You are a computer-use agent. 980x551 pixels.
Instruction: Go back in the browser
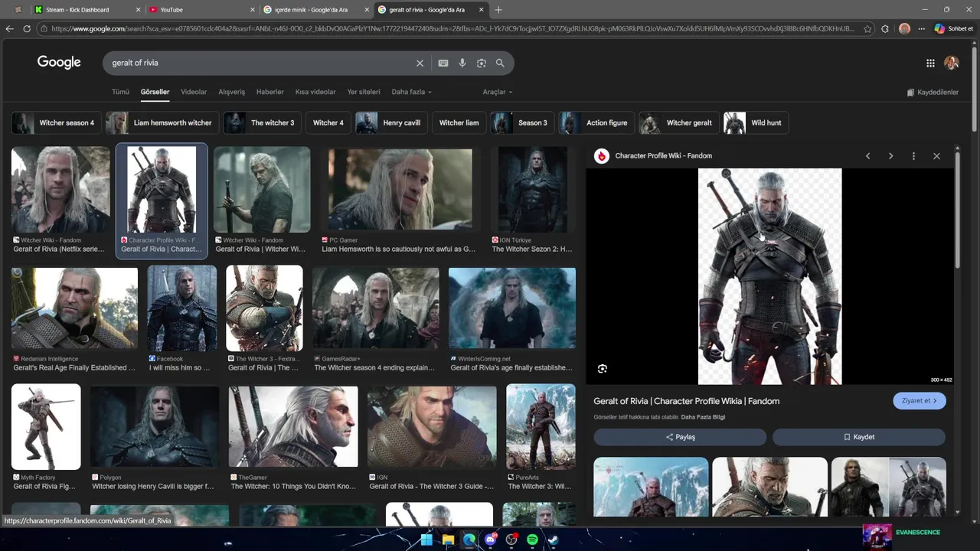9,29
